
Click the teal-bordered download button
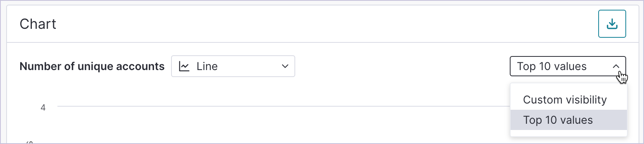[612, 24]
